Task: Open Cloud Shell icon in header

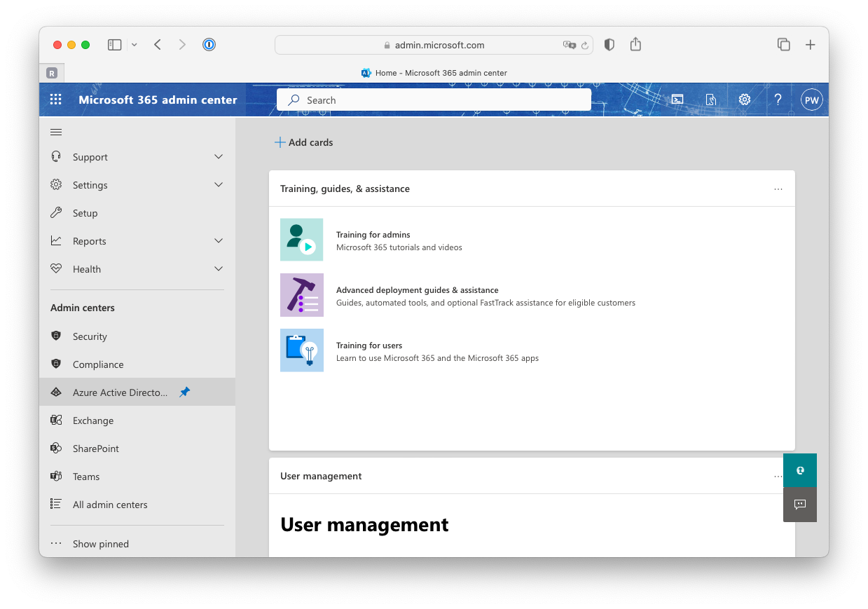Action: pos(677,100)
